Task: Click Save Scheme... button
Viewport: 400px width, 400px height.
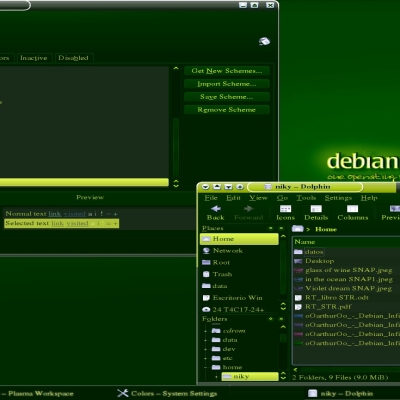Action: click(x=227, y=97)
